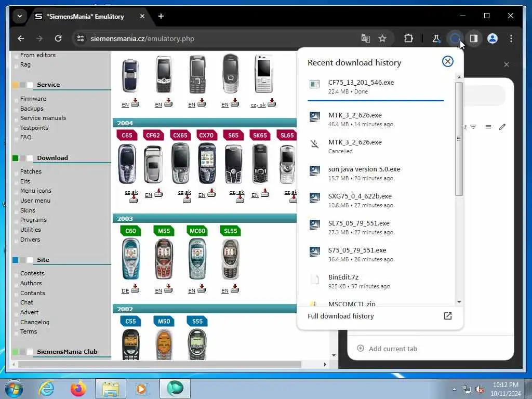Screen dimensions: 532x399
Task: Download the C60 DE emulator icon
Action: (x=135, y=289)
